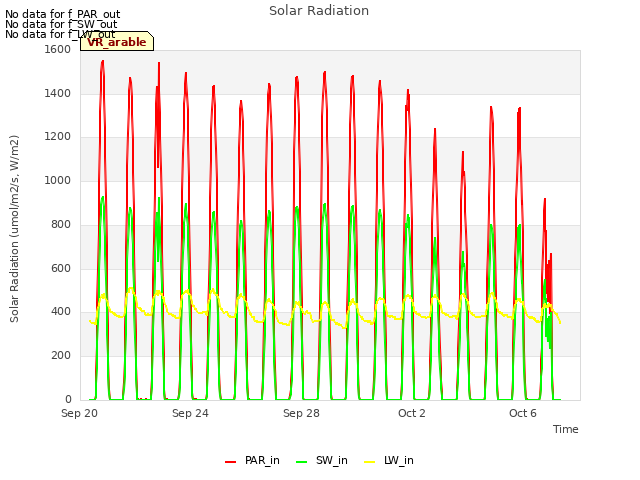The height and width of the screenshot is (480, 640).
Task: Click the 200 y-axis tick label
Action: click(61, 356)
